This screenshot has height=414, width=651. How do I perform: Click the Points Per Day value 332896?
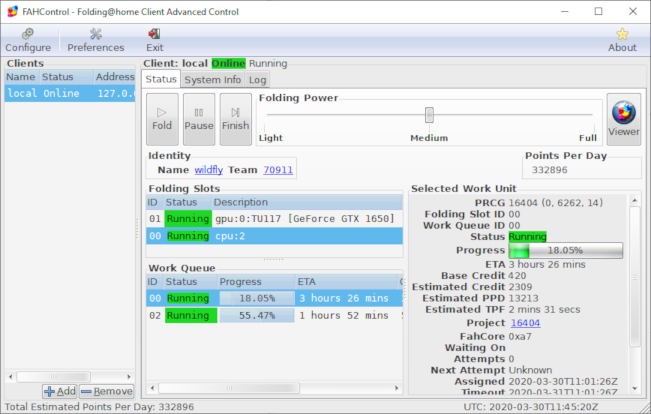click(549, 170)
